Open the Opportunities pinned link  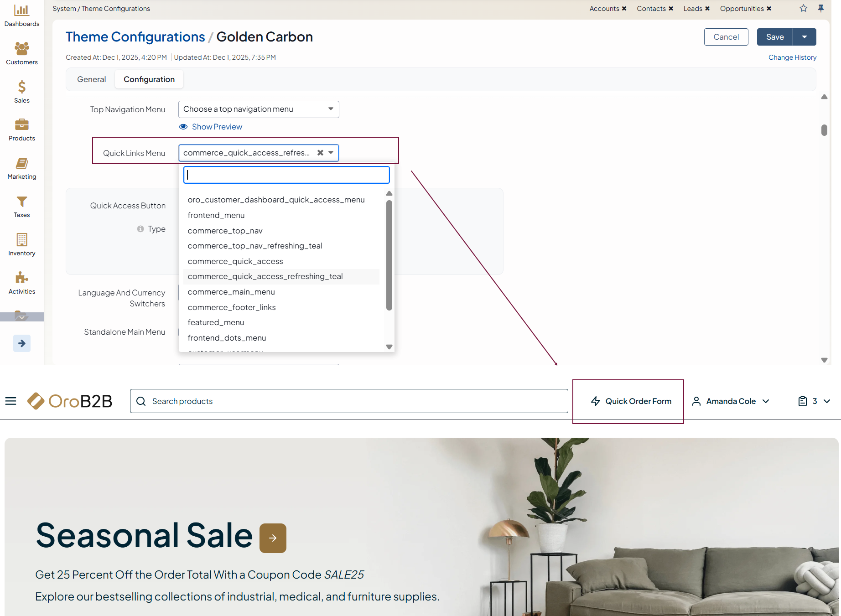pos(742,9)
